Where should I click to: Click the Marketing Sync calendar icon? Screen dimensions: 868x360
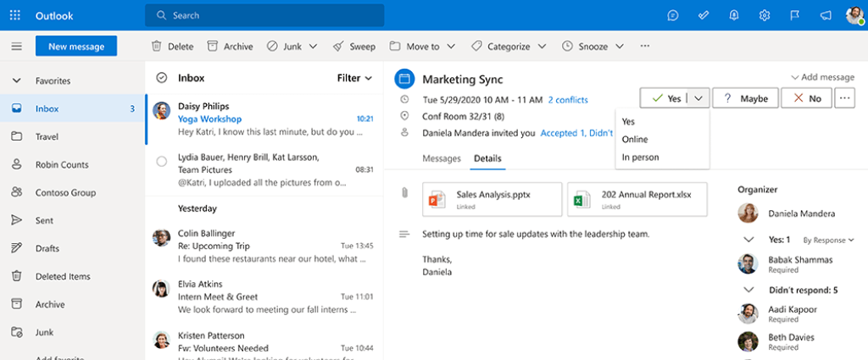[404, 79]
